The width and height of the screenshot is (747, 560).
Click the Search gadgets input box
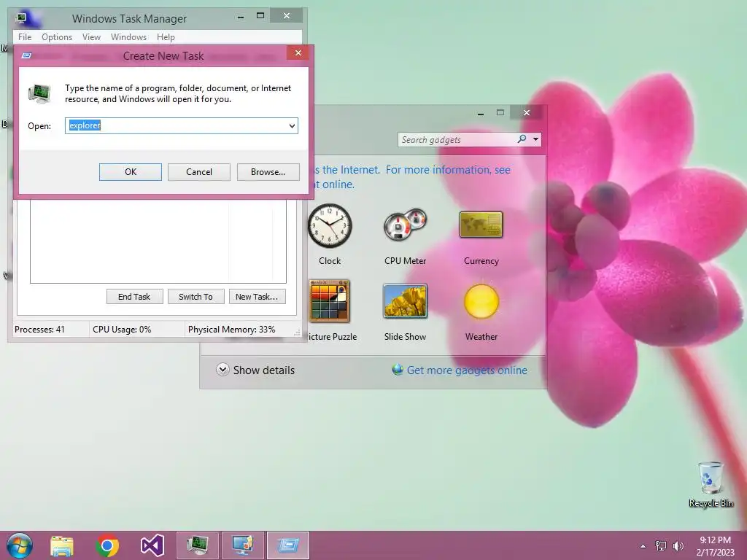[x=457, y=139]
